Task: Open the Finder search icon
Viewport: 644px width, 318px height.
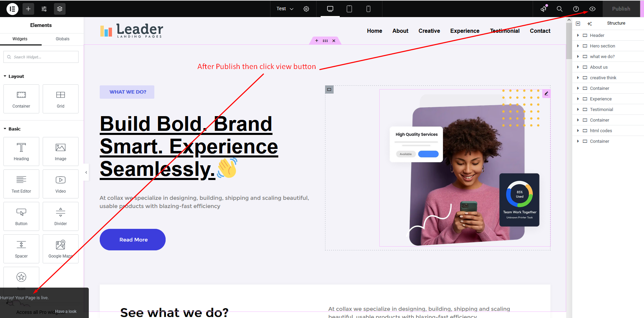Action: pyautogui.click(x=560, y=9)
